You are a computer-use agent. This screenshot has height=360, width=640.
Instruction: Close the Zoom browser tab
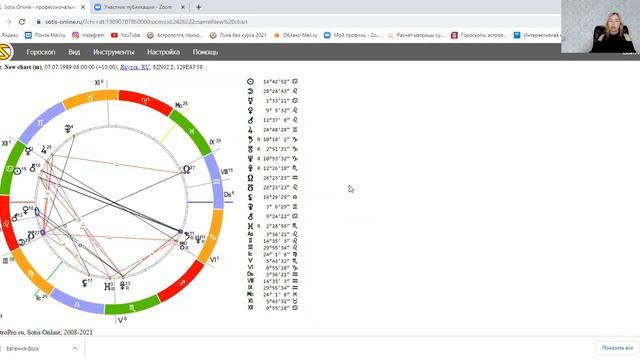(x=182, y=7)
